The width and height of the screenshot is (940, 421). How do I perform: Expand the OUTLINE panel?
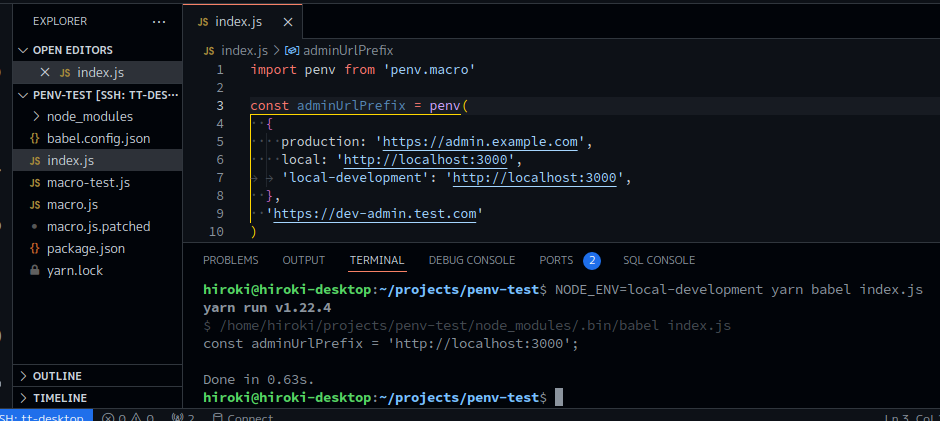pos(57,376)
